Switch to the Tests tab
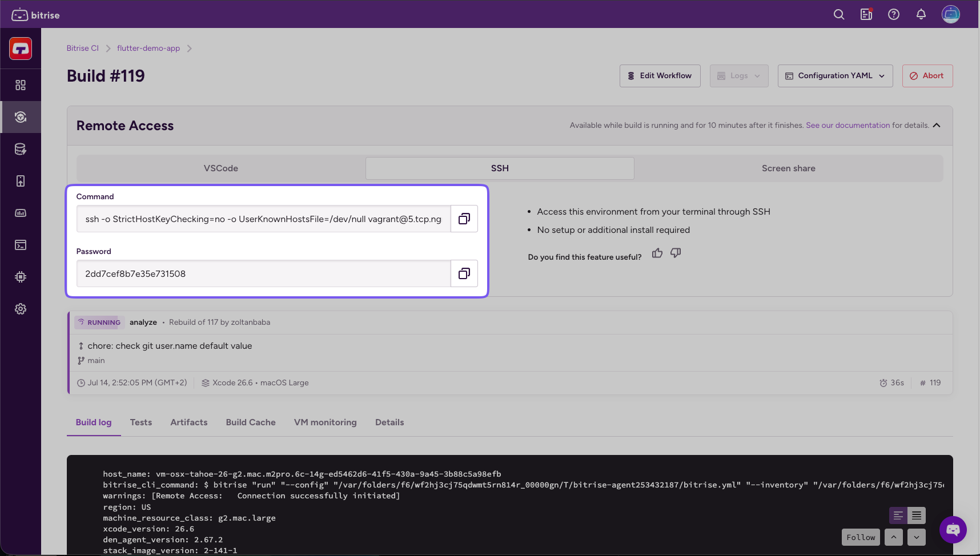 [141, 422]
